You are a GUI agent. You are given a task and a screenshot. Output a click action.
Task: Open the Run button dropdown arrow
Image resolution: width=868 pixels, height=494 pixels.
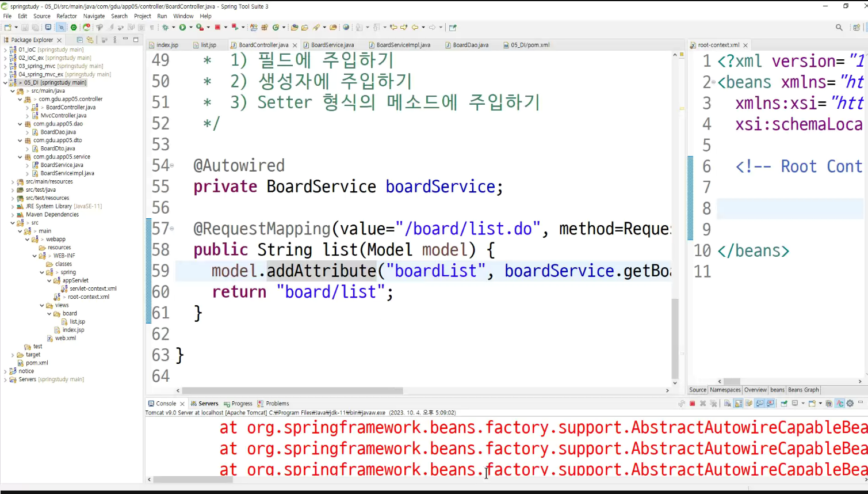click(190, 27)
